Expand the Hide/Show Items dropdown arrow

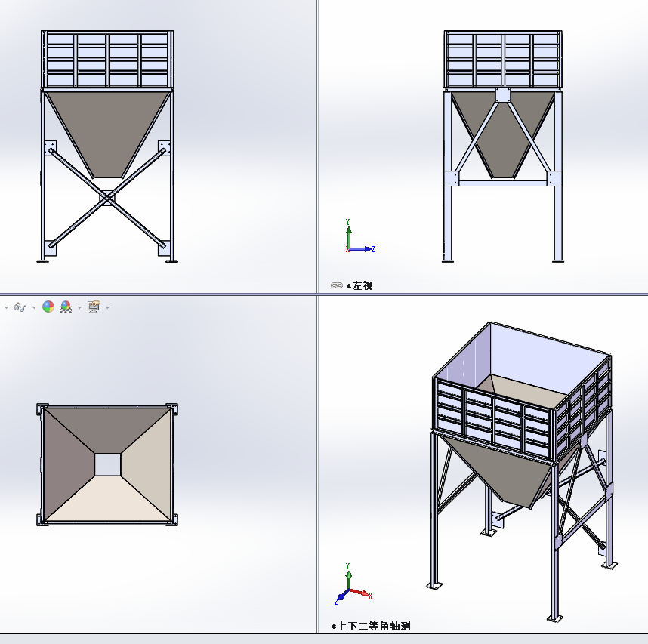[34, 307]
